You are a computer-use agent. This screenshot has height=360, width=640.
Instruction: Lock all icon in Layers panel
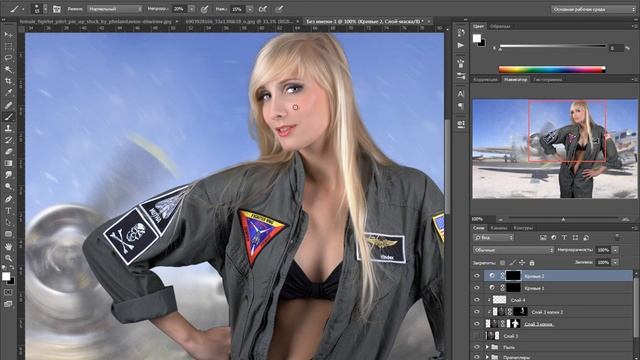click(532, 262)
